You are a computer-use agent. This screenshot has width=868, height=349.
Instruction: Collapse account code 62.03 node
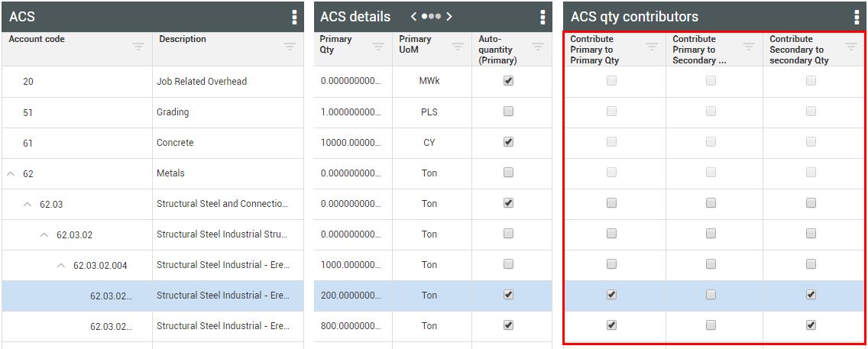28,204
